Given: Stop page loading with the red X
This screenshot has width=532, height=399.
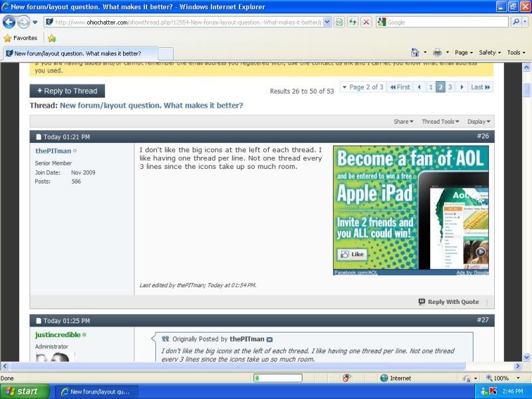Looking at the screenshot, I should tap(366, 22).
